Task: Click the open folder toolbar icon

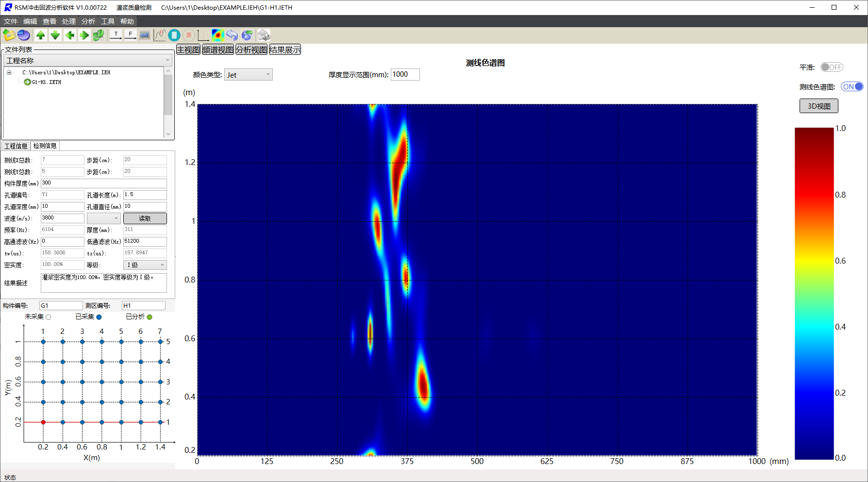Action: tap(9, 35)
